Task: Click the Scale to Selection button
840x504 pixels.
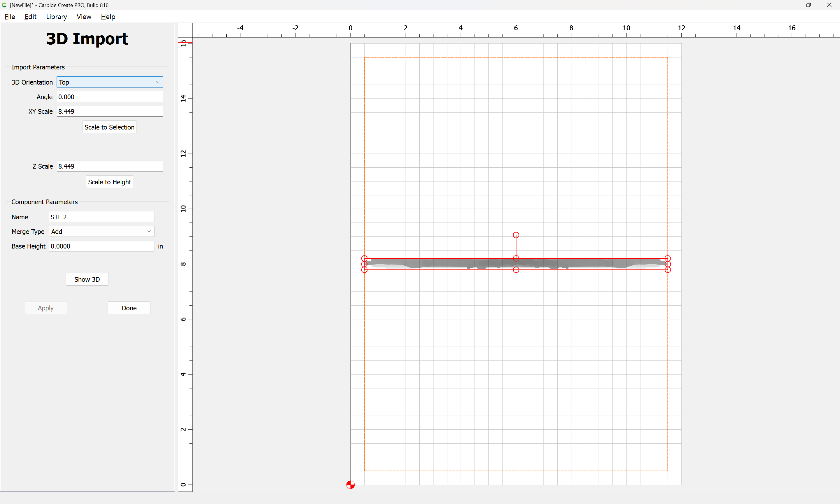Action: 109,127
